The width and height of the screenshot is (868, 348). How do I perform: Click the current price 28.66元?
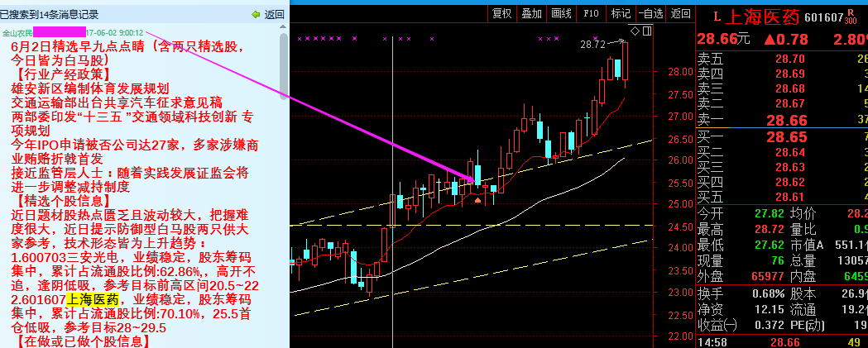pos(723,40)
